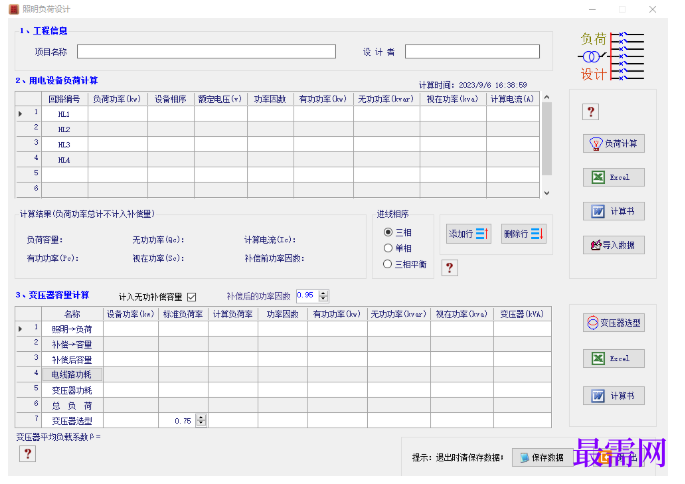Click the 设备功率(kw) column header
Image resolution: width=685 pixels, height=484 pixels.
(x=131, y=314)
